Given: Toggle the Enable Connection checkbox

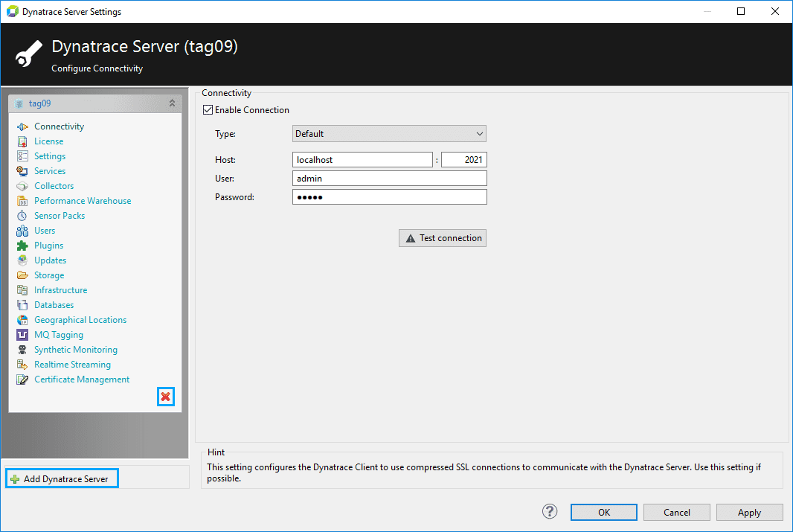Looking at the screenshot, I should coord(208,109).
